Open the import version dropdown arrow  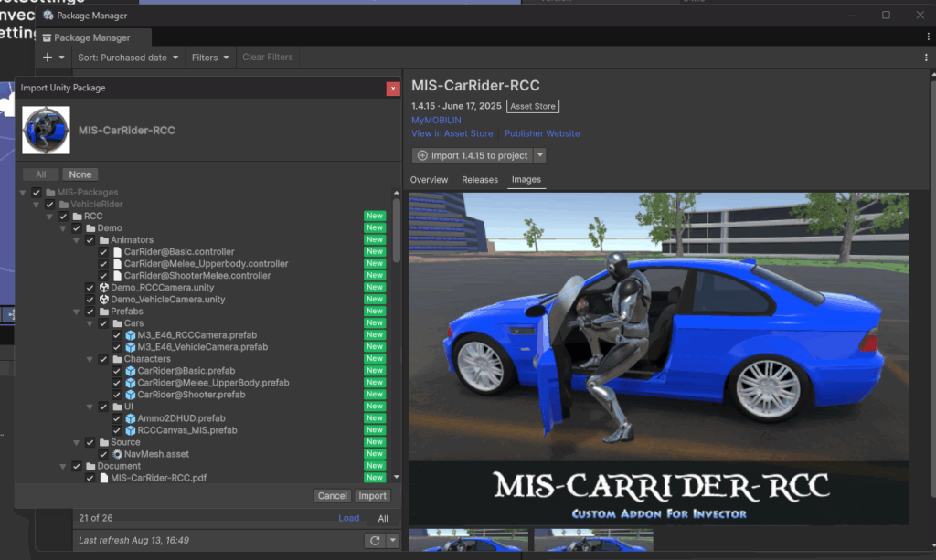tap(540, 156)
